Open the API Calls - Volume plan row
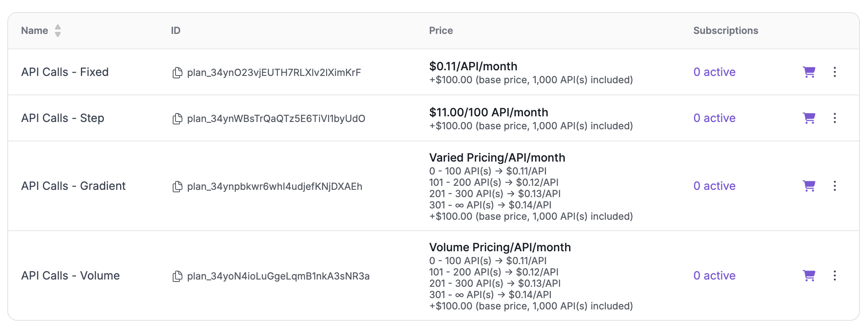The width and height of the screenshot is (868, 328). coord(70,276)
